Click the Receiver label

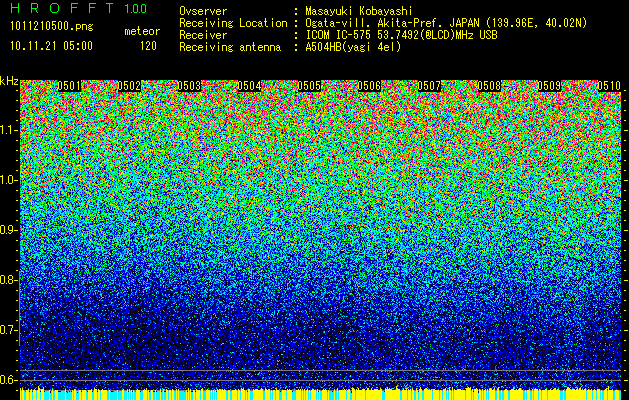[203, 35]
